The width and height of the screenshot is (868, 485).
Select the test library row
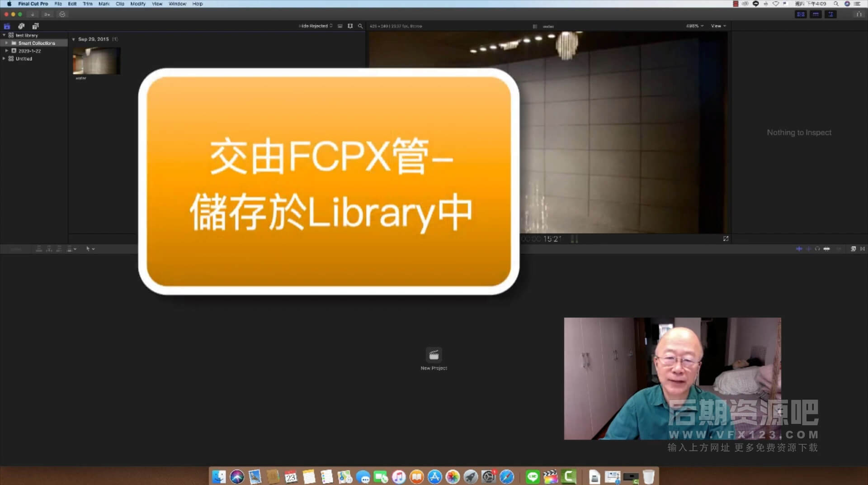34,35
